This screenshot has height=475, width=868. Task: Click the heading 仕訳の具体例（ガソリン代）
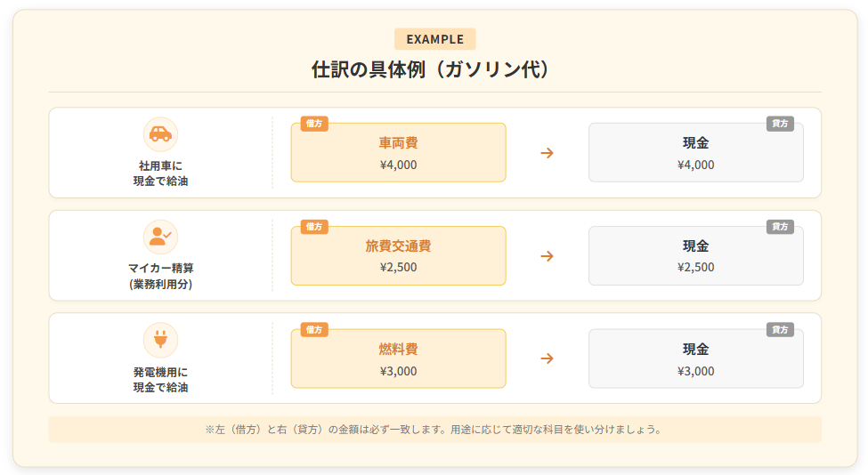(434, 69)
